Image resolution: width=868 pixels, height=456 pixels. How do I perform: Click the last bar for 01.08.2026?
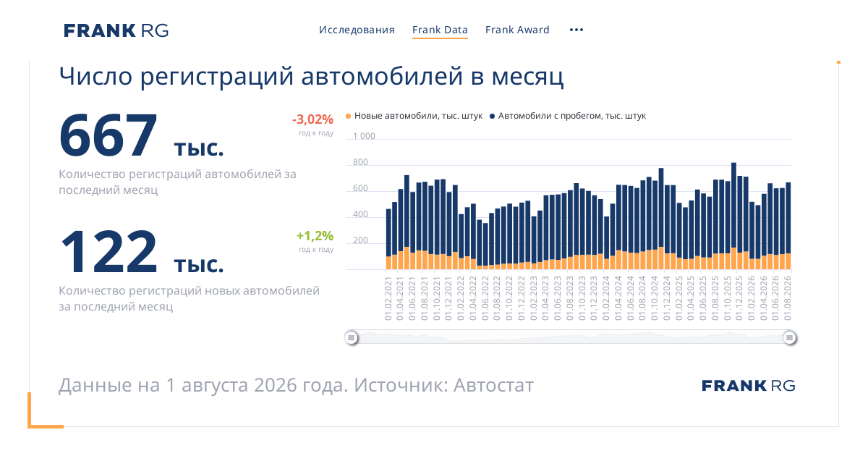(788, 226)
